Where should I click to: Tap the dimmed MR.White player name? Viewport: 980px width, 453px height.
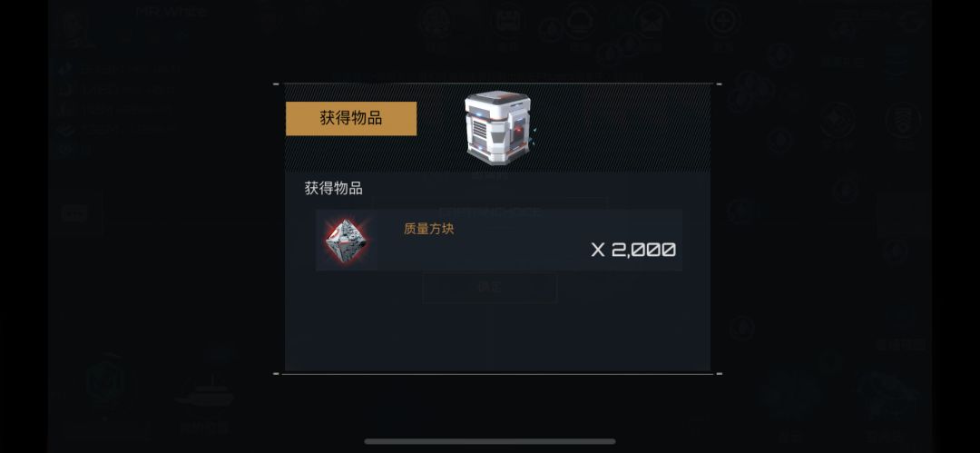171,11
